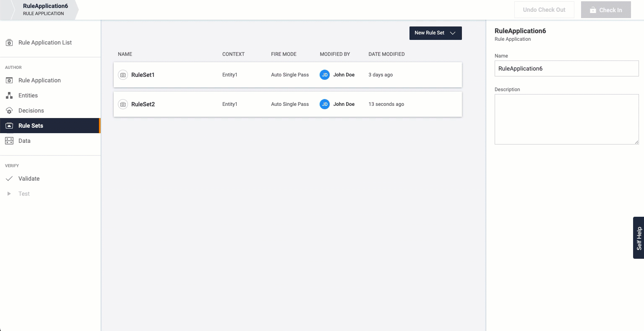644x331 pixels.
Task: Click the Decisions gear icon
Action: [9, 110]
